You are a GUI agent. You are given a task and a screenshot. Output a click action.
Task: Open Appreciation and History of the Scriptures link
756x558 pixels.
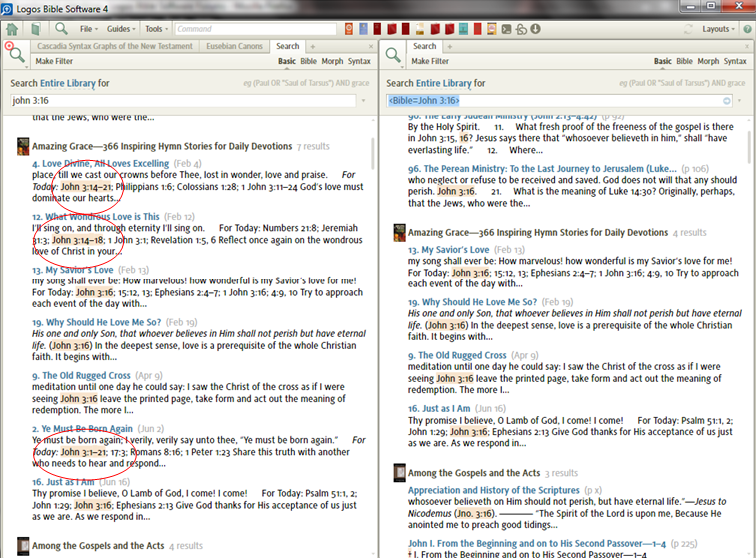click(x=494, y=490)
